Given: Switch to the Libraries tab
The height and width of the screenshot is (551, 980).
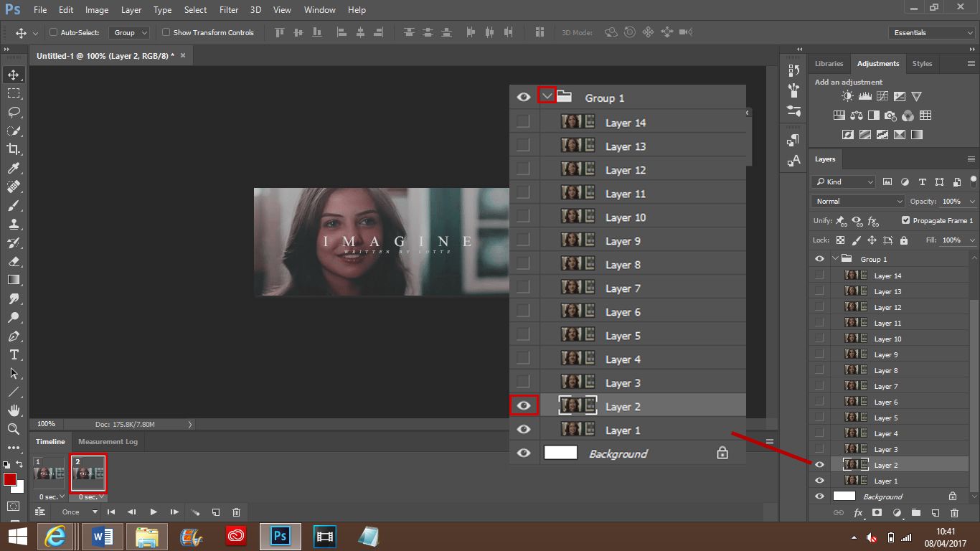Looking at the screenshot, I should (829, 64).
